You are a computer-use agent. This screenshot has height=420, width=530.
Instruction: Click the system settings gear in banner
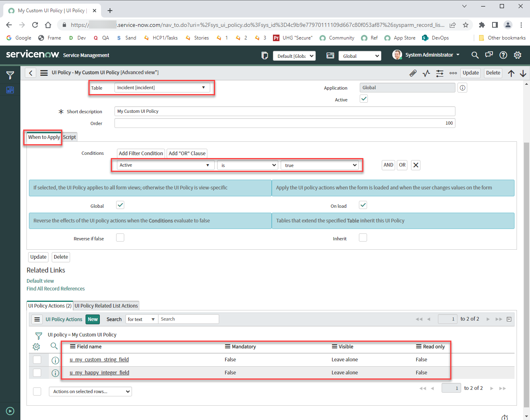pos(517,55)
